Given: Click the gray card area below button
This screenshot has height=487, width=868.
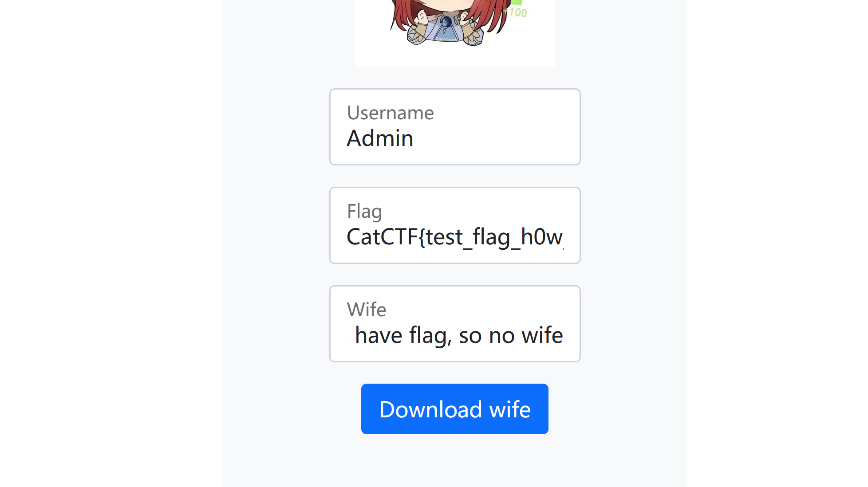Looking at the screenshot, I should [454, 461].
